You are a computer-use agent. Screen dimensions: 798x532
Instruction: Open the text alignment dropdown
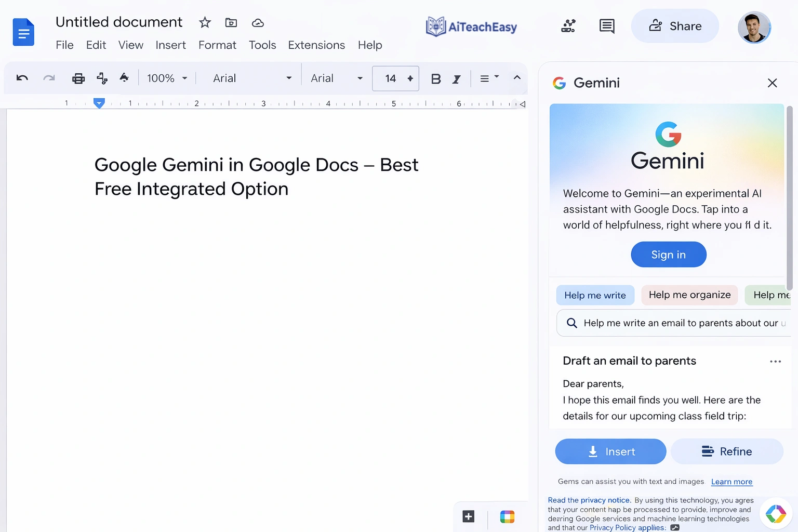pos(488,78)
